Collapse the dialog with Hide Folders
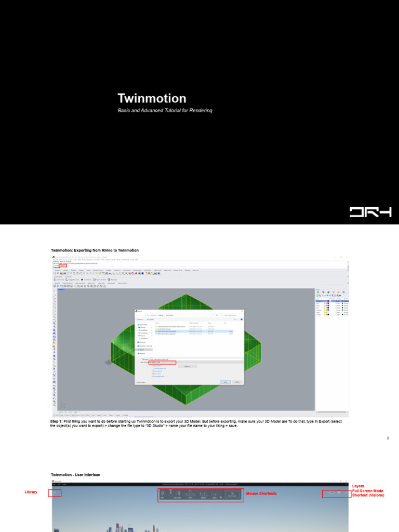399x532 pixels. coord(141,382)
